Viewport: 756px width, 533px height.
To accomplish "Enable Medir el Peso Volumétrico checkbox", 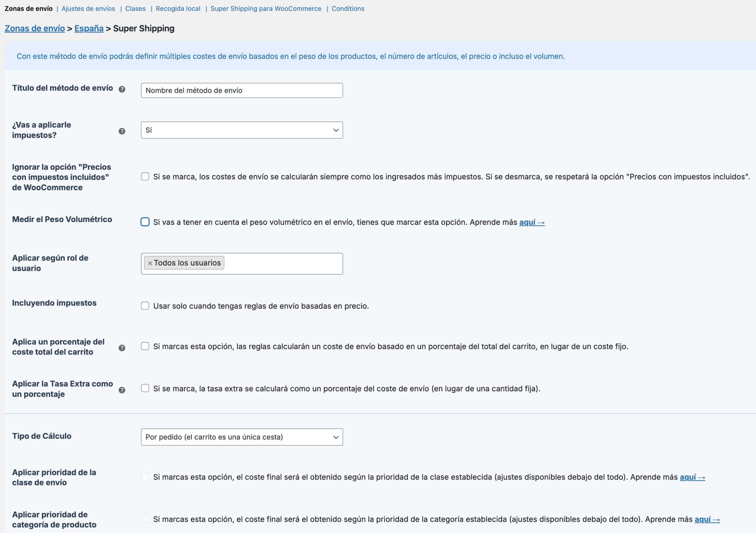I will coord(145,222).
